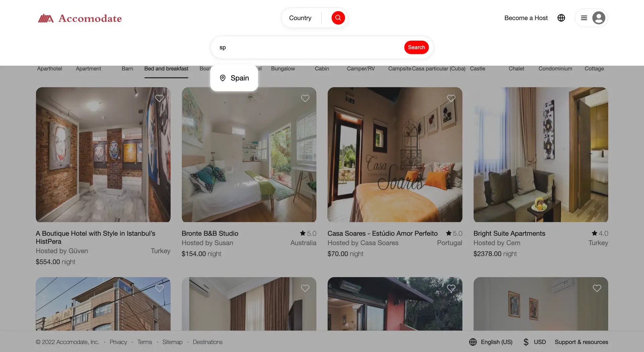The image size is (644, 352).
Task: Click the user profile avatar icon
Action: [x=599, y=18]
